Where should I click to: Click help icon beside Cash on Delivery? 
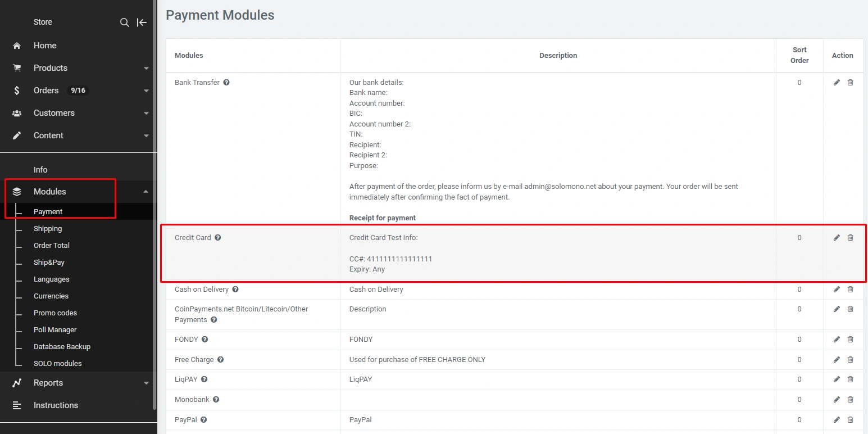235,290
